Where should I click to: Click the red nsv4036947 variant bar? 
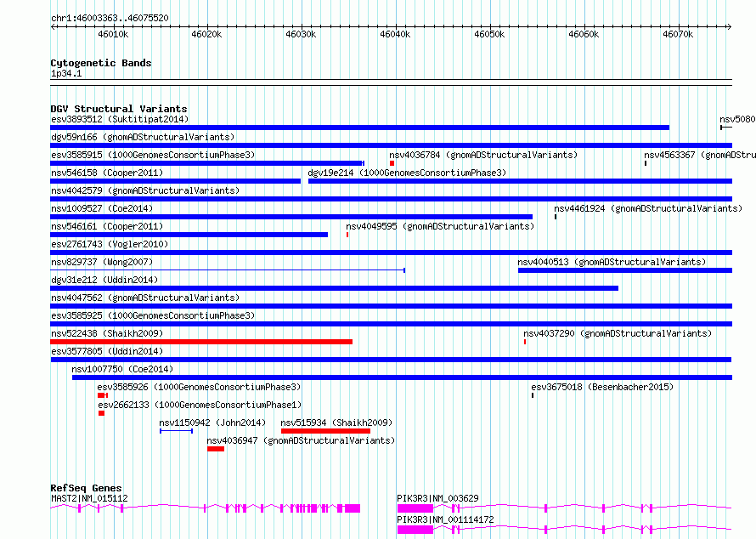pyautogui.click(x=216, y=449)
